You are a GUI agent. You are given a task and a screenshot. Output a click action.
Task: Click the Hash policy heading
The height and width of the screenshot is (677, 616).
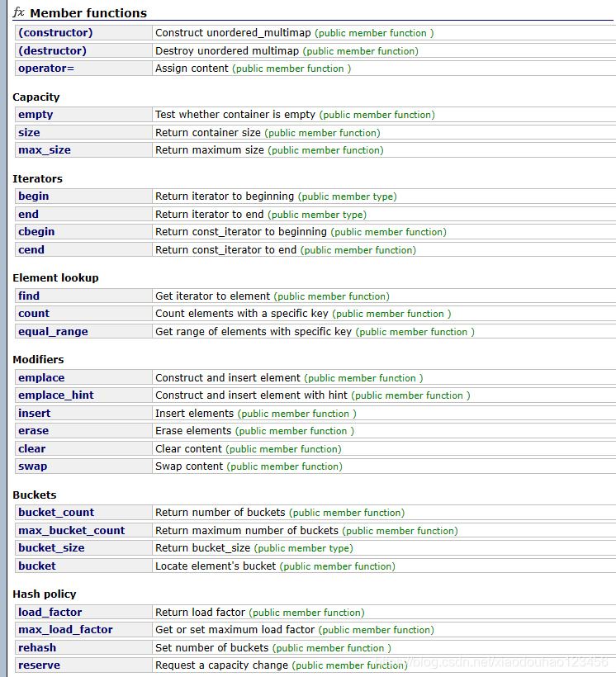pyautogui.click(x=44, y=594)
